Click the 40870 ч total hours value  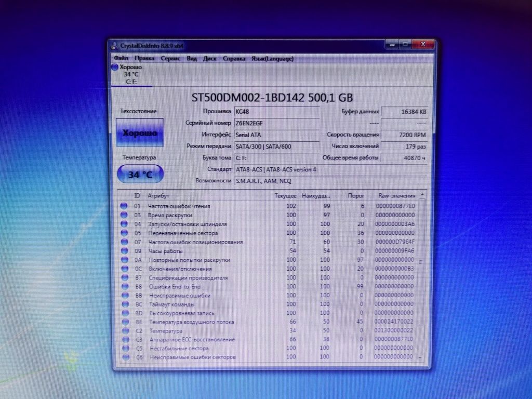pos(404,158)
